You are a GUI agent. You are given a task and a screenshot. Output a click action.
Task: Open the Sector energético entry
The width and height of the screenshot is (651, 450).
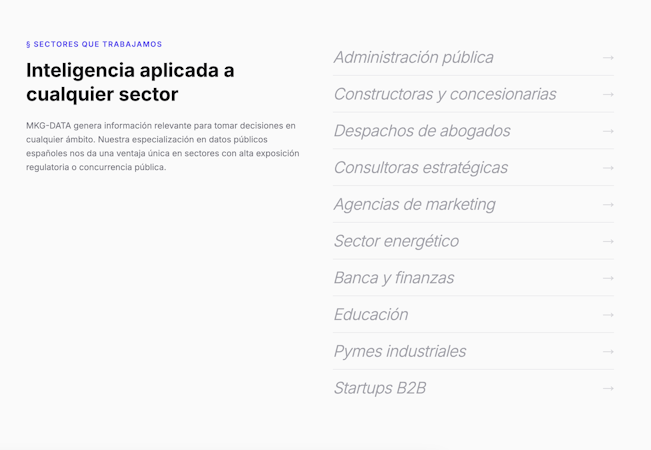click(x=396, y=242)
